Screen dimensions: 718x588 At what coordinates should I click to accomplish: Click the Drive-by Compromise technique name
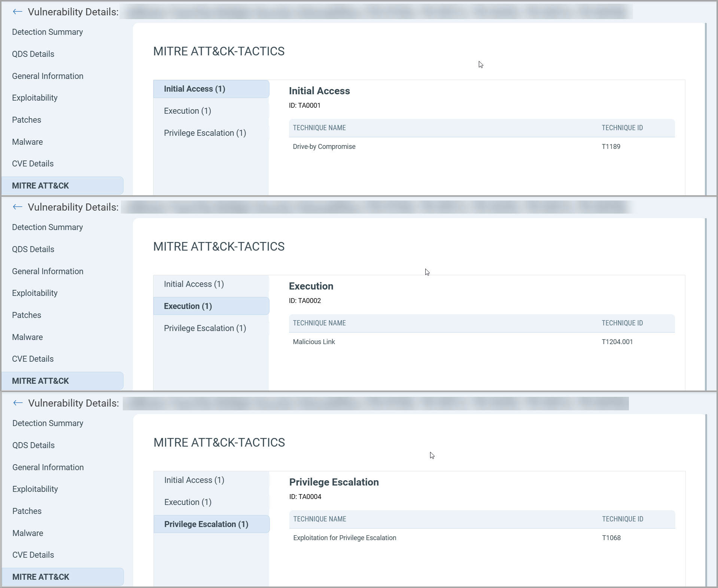(x=324, y=147)
